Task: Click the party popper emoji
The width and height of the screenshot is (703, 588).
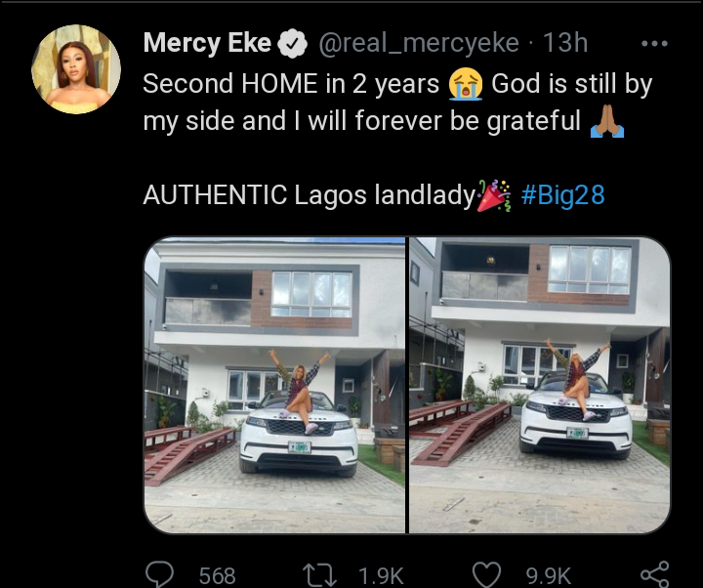Action: coord(494,195)
